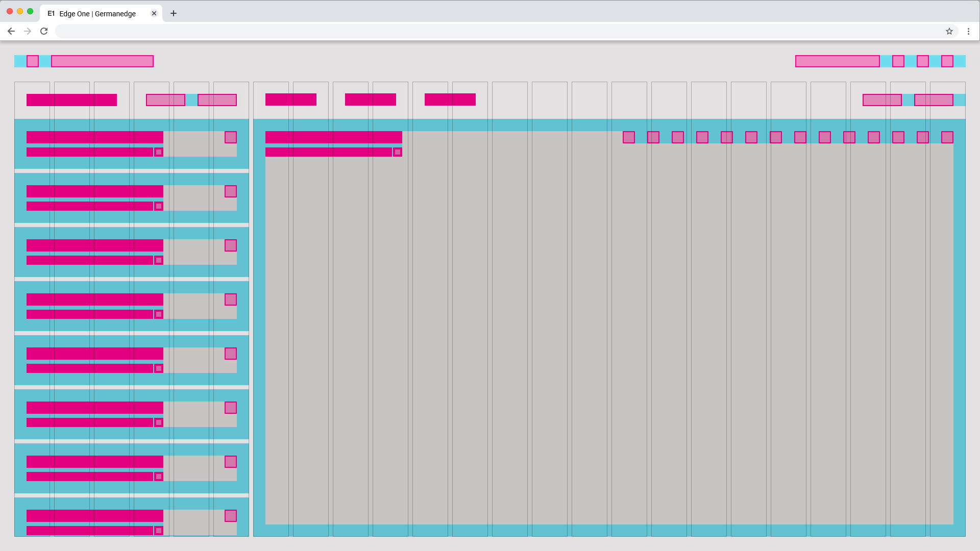Toggle the square box on the first list card
The height and width of the screenshot is (551, 980).
point(231,137)
